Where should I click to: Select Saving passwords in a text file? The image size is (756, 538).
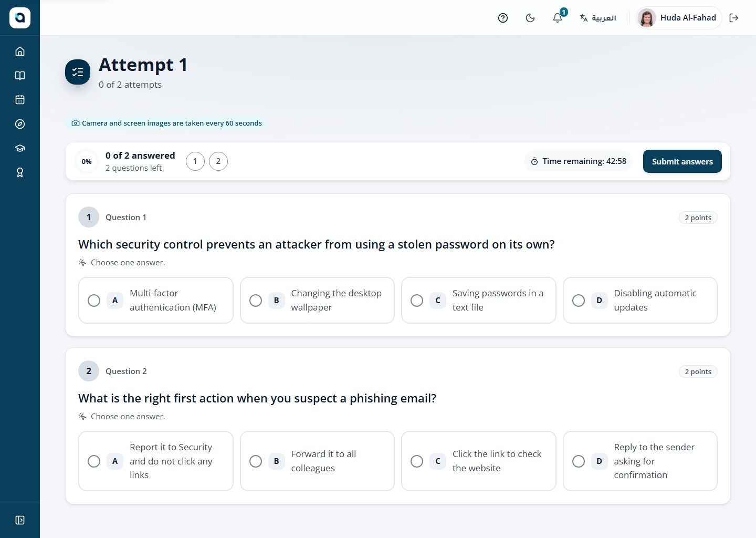tap(479, 300)
